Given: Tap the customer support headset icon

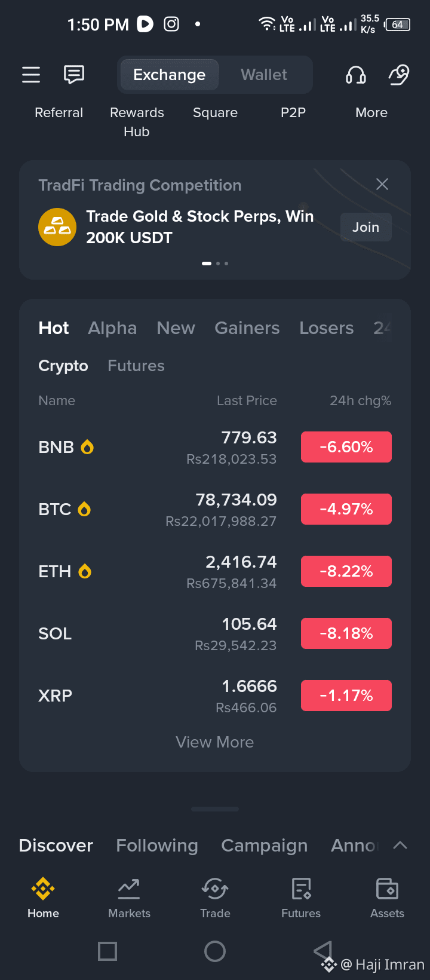Looking at the screenshot, I should coord(356,75).
